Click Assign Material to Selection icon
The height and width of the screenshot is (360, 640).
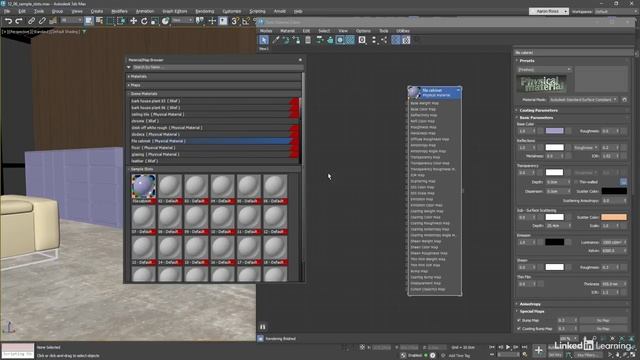coord(296,40)
